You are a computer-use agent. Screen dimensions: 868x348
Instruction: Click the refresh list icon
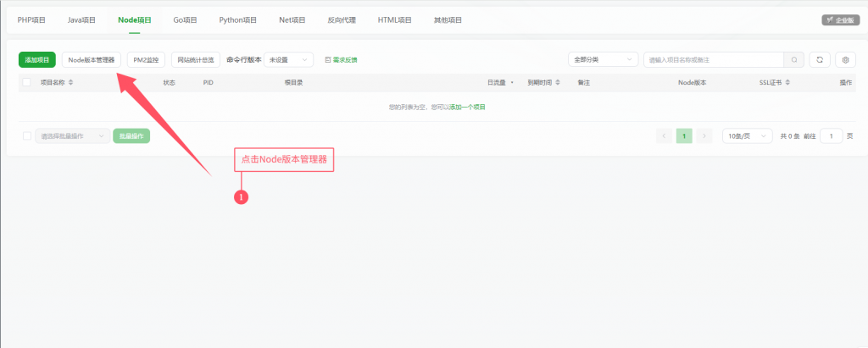(820, 59)
